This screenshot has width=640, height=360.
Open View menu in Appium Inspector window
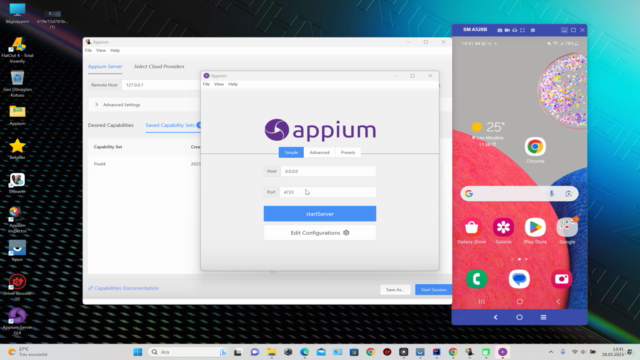click(x=101, y=50)
